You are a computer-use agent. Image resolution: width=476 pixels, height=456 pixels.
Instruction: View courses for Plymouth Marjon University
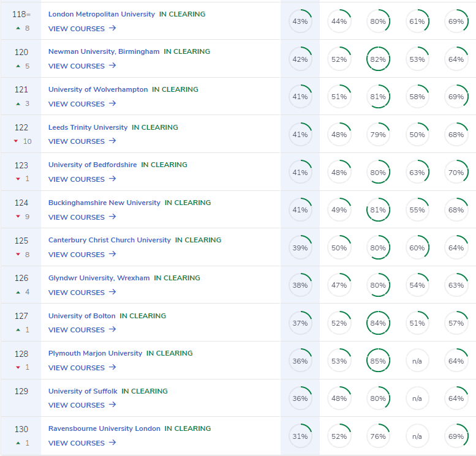82,367
